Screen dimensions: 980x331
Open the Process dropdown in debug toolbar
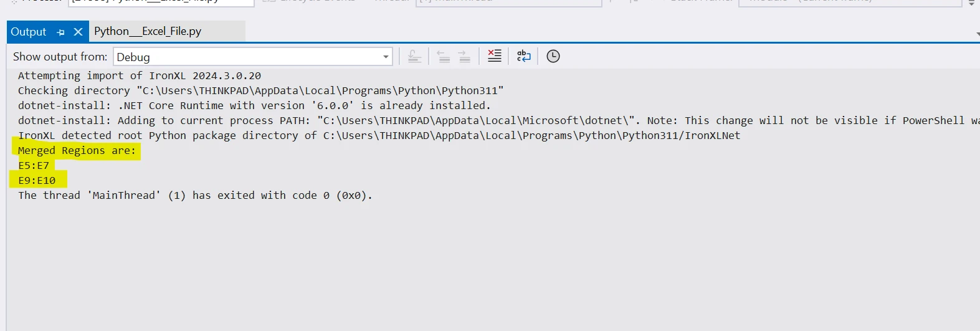tap(161, 1)
